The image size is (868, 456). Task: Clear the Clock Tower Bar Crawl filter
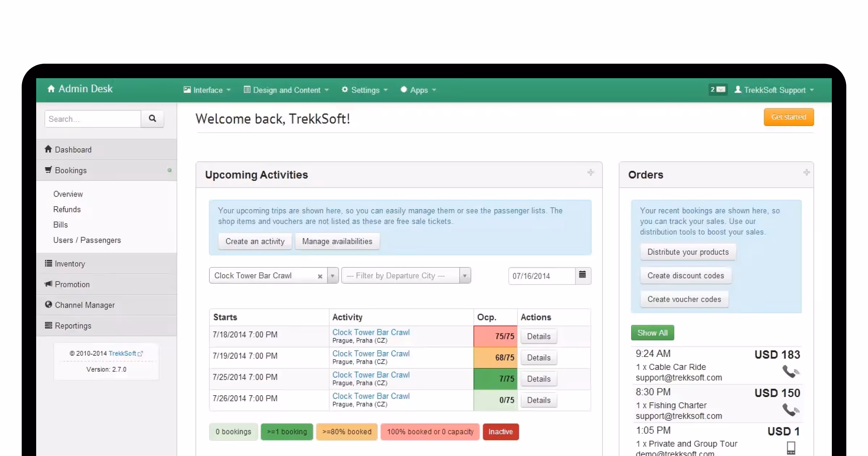[320, 276]
